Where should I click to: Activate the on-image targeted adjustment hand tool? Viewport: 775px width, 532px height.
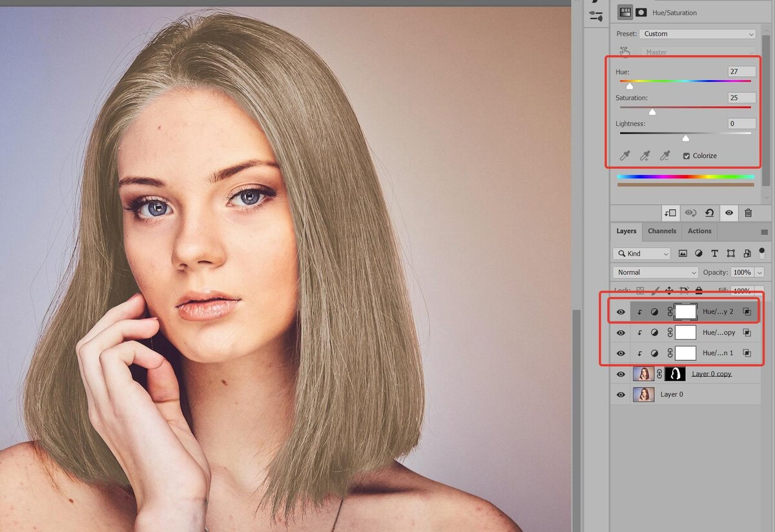click(625, 52)
